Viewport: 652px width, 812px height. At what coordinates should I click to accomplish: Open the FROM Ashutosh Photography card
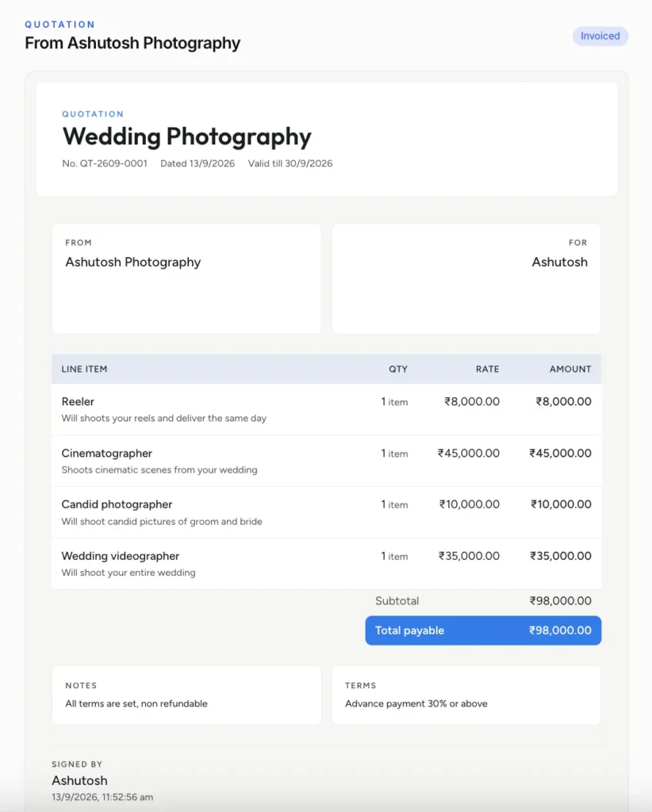coord(186,278)
